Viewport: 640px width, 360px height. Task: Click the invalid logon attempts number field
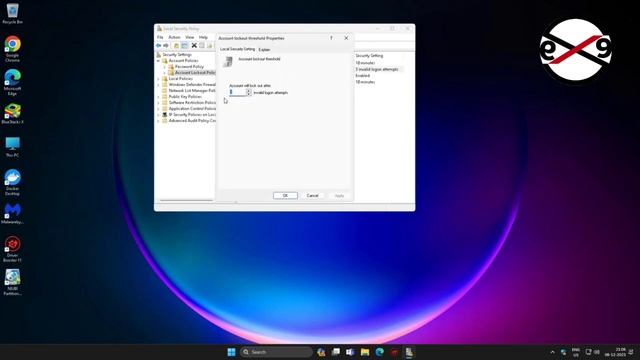click(238, 92)
